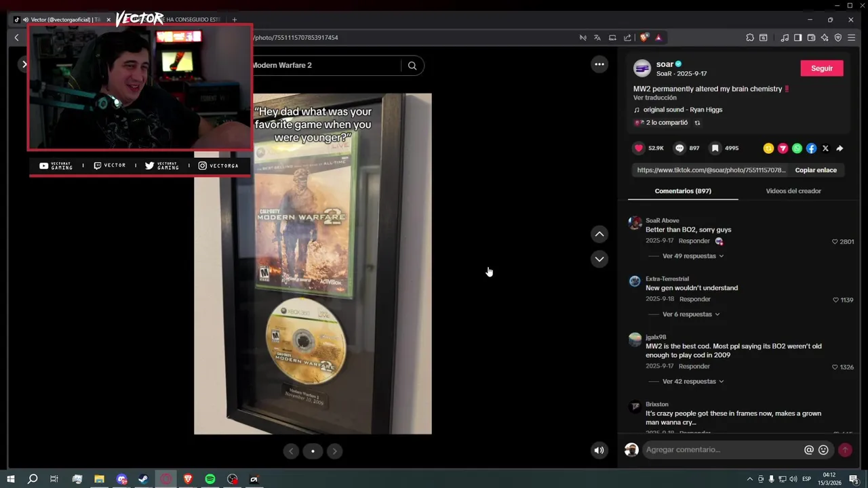
Task: Share the post on WhatsApp
Action: [797, 148]
